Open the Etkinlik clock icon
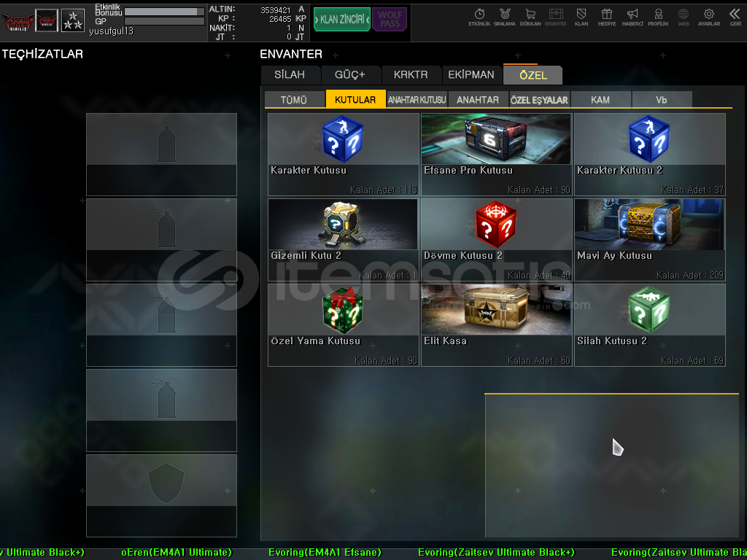Viewport: 747px width, 560px height. click(479, 17)
